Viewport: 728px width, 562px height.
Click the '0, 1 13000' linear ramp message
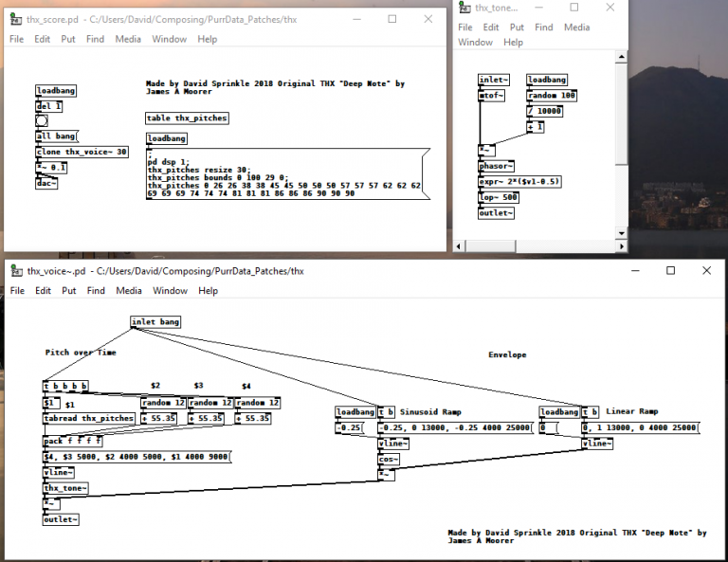pos(641,427)
